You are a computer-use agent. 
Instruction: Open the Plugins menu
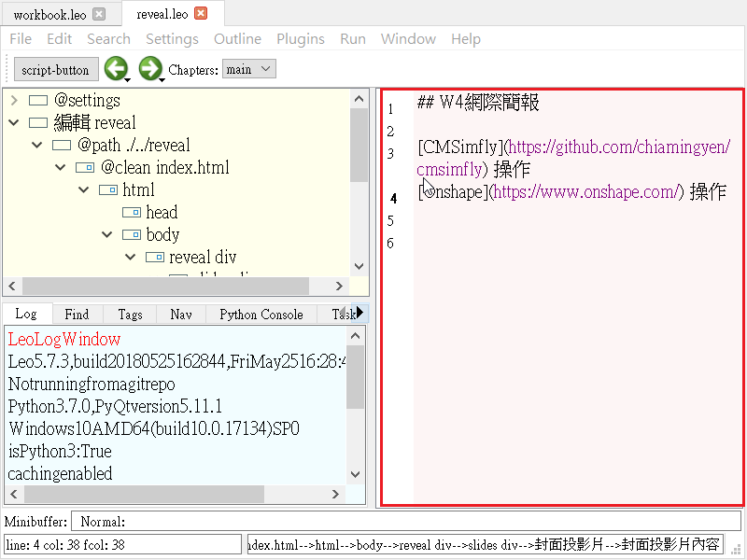tap(300, 38)
